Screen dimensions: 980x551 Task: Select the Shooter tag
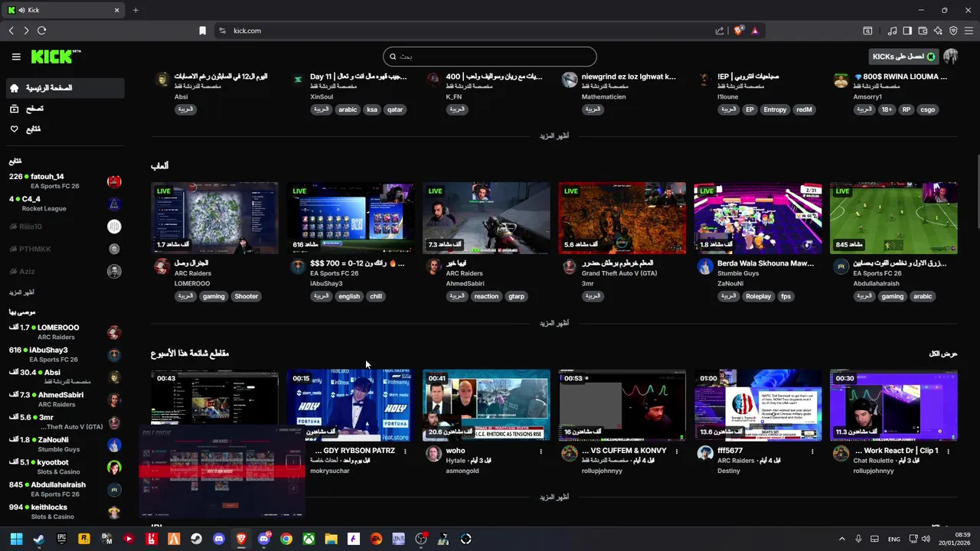pos(247,296)
